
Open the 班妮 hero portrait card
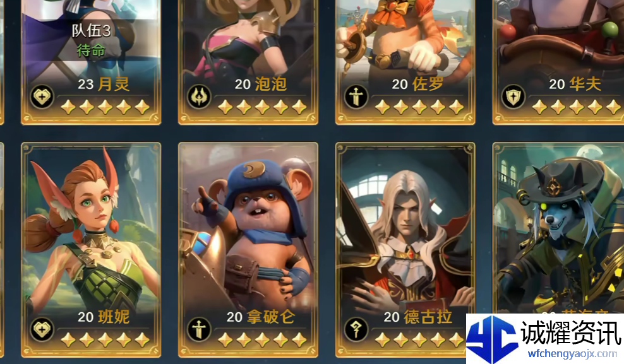click(x=91, y=250)
